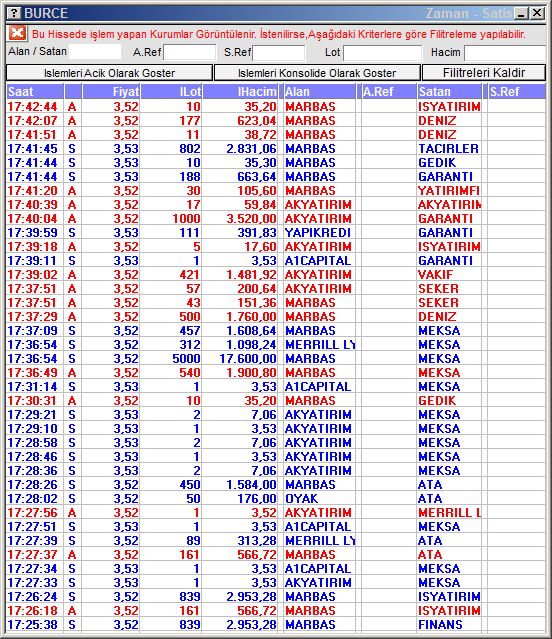The image size is (552, 639).
Task: Click the lot value 5000 cell
Action: coord(186,359)
